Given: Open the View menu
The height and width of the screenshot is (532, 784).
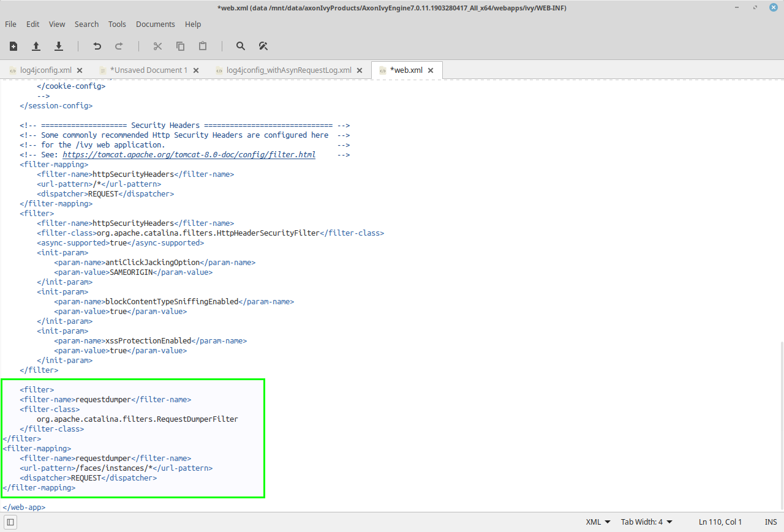Looking at the screenshot, I should [x=57, y=24].
